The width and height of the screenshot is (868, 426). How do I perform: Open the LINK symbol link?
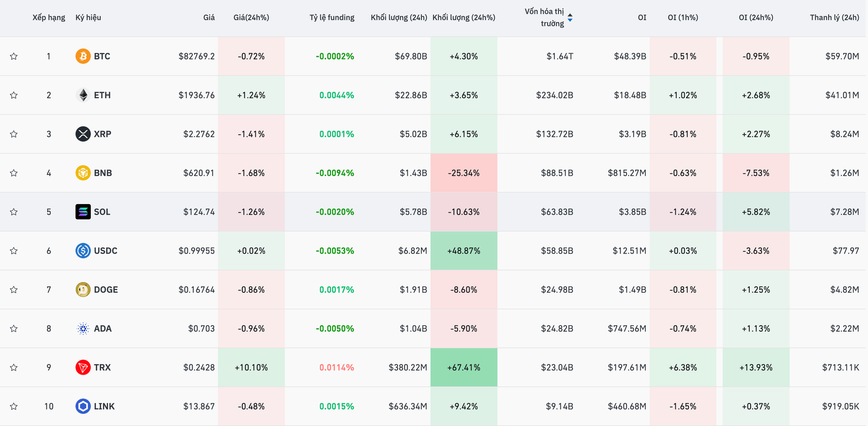pyautogui.click(x=104, y=406)
